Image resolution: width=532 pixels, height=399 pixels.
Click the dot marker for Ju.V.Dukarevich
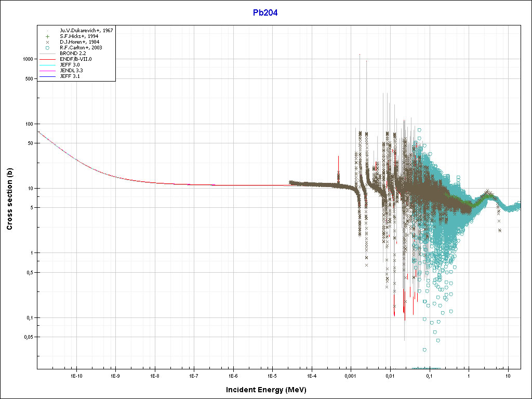point(47,31)
